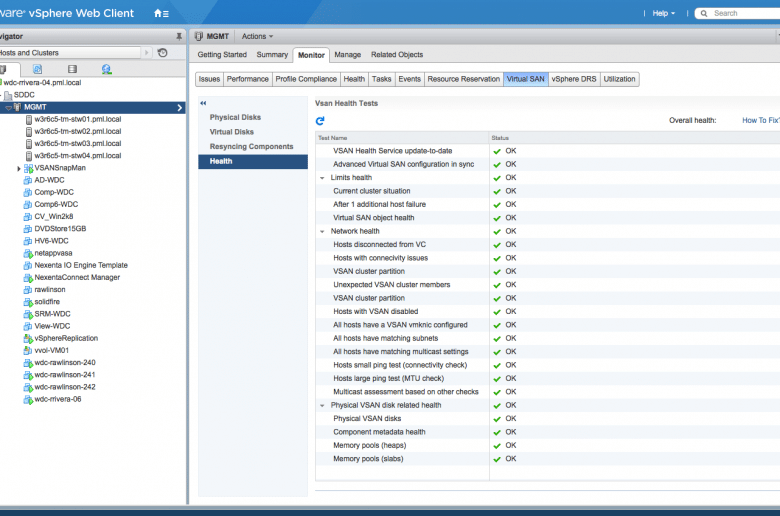
Task: Click green check for VSAN Health Service update-to-date
Action: click(496, 151)
